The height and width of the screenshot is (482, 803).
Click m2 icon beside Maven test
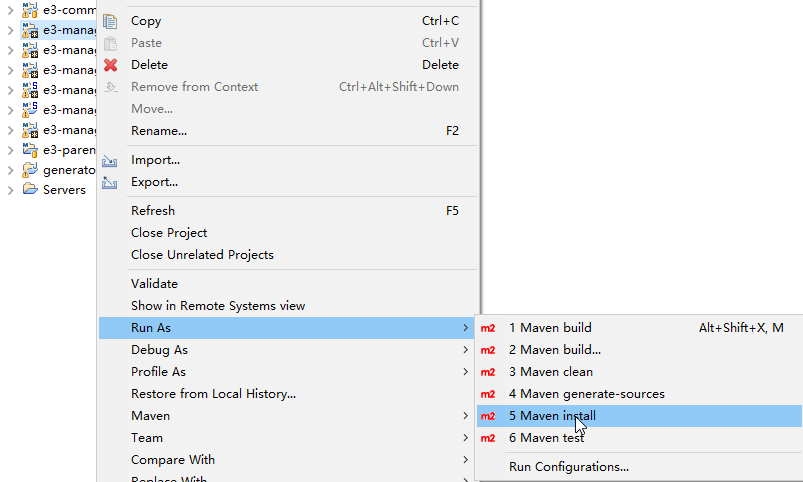click(x=488, y=438)
